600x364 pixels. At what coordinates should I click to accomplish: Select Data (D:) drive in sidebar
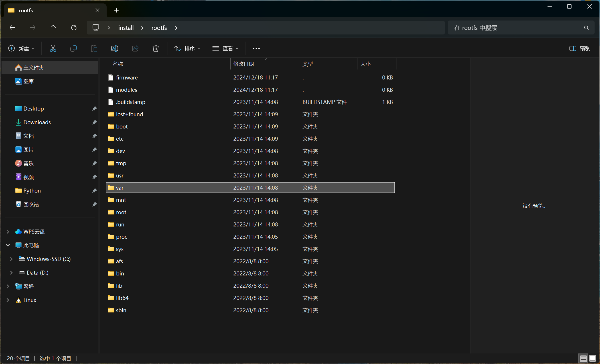pos(50,273)
